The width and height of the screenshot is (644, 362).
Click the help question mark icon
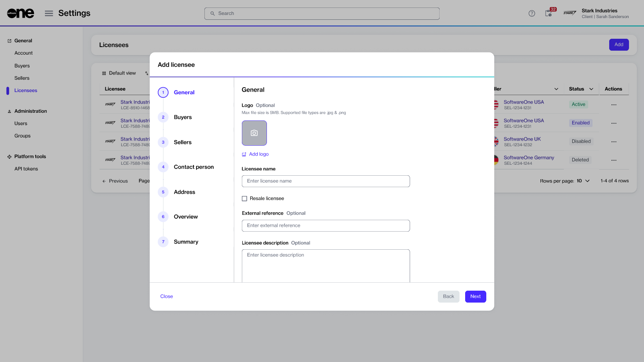coord(532,13)
